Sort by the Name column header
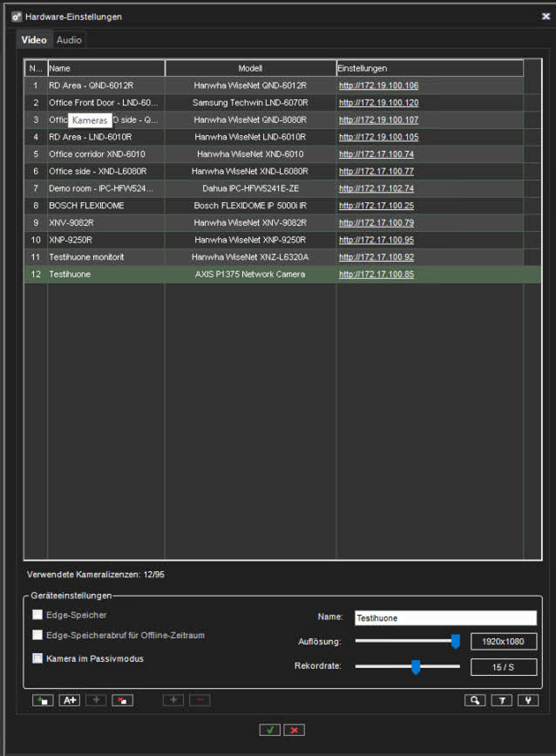Screen dimensions: 556x756 [x=105, y=68]
